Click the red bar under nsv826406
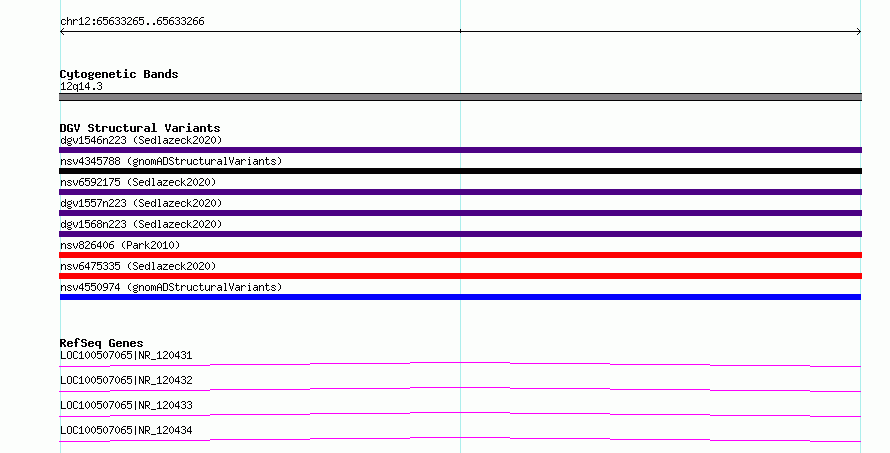Screen dimensions: 890x453 [460, 255]
